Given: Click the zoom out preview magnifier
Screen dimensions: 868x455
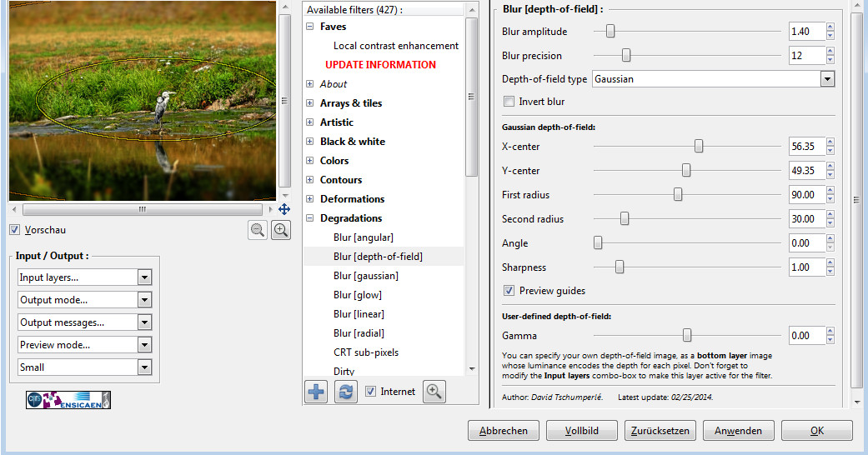Looking at the screenshot, I should [258, 231].
